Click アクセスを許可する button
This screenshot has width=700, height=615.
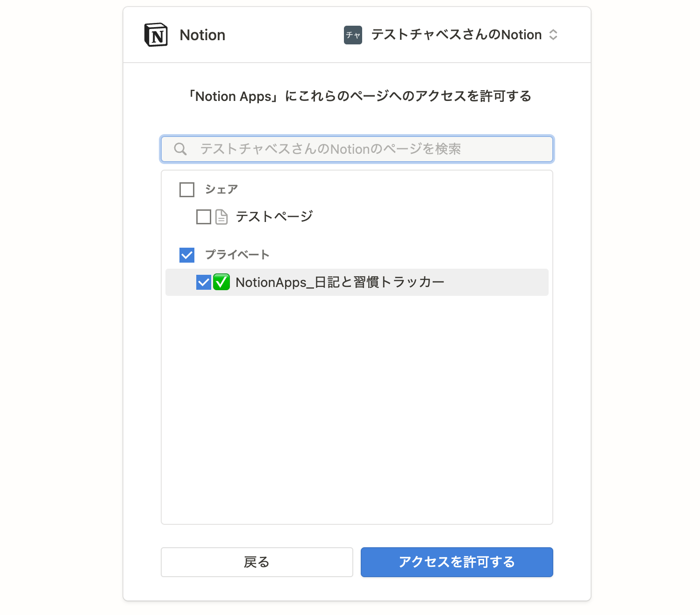tap(457, 562)
